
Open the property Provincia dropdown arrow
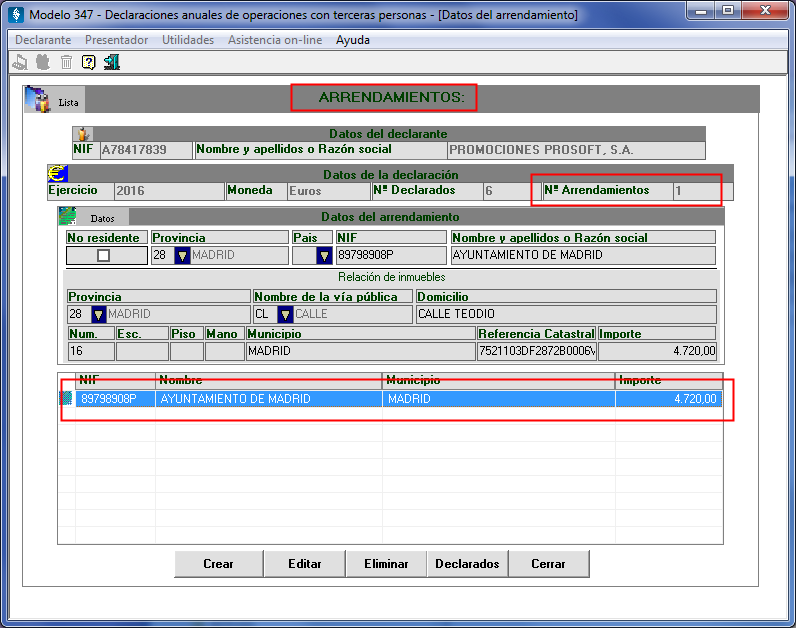tap(98, 314)
